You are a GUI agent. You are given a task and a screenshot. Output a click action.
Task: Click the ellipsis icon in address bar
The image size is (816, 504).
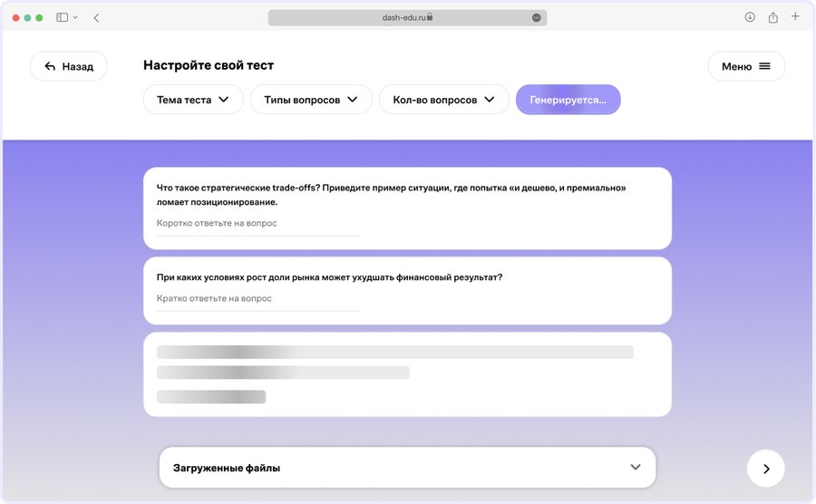(x=536, y=17)
